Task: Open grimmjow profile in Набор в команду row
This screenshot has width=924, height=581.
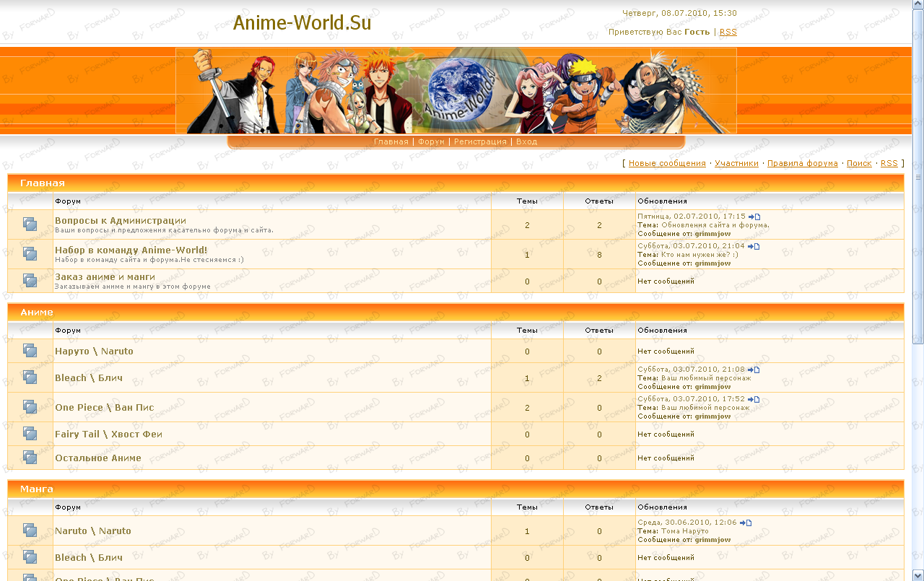Action: click(x=712, y=263)
